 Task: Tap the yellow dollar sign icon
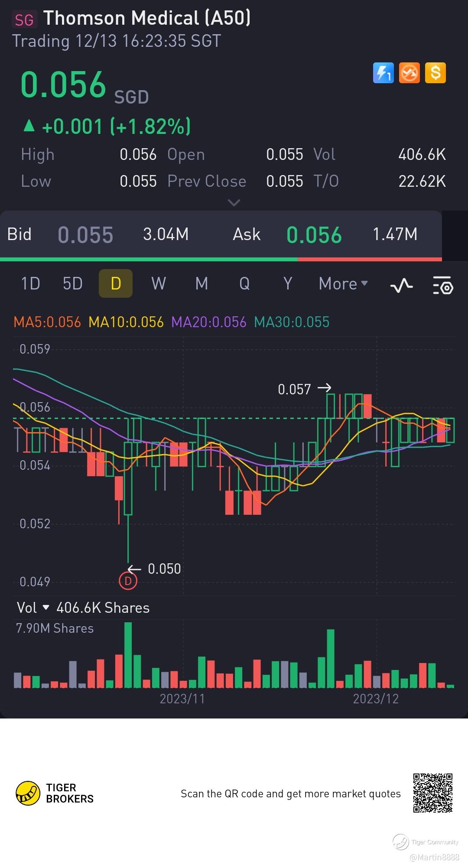click(435, 73)
